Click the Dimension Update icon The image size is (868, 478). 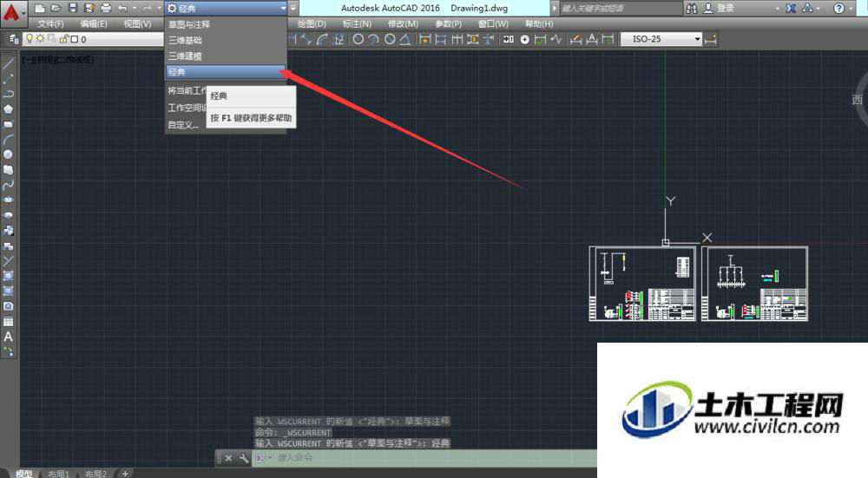(x=608, y=39)
